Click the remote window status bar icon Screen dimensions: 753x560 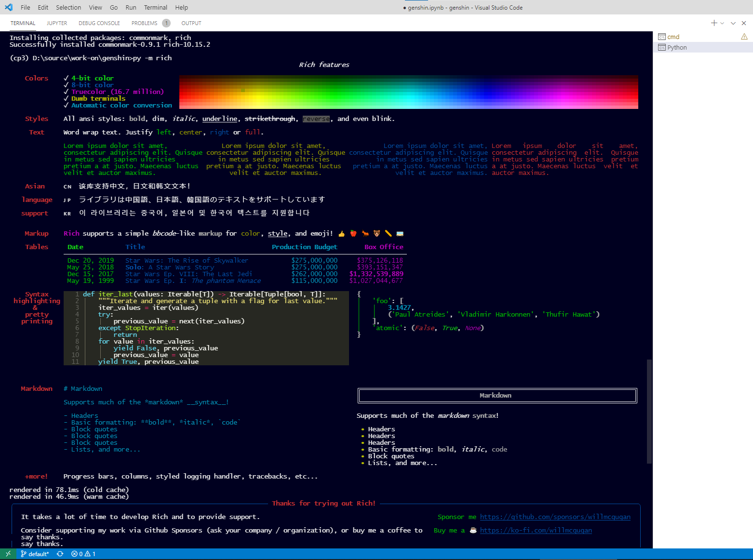pyautogui.click(x=8, y=554)
